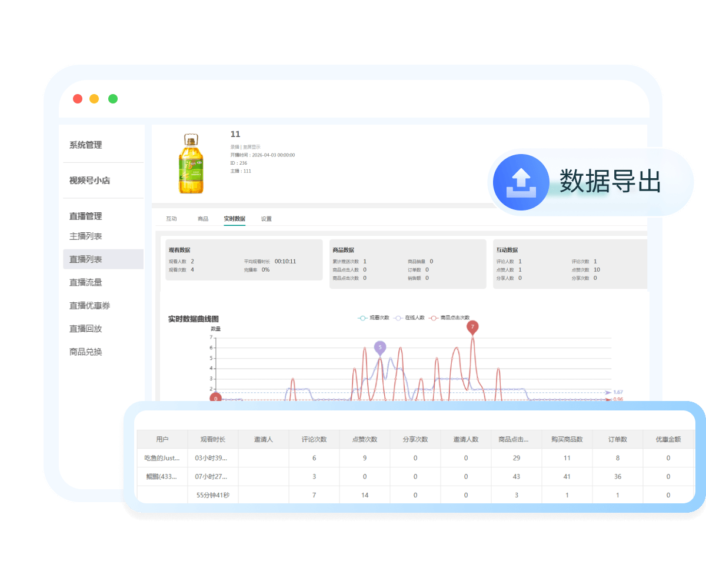This screenshot has width=706, height=588.
Task: Switch to the 商品 tab
Action: point(203,219)
